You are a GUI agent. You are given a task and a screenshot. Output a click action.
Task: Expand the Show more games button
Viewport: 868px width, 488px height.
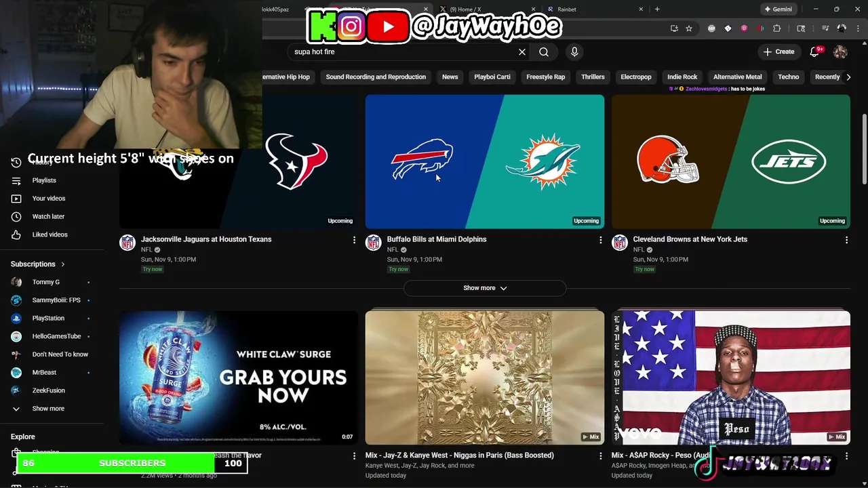[485, 288]
